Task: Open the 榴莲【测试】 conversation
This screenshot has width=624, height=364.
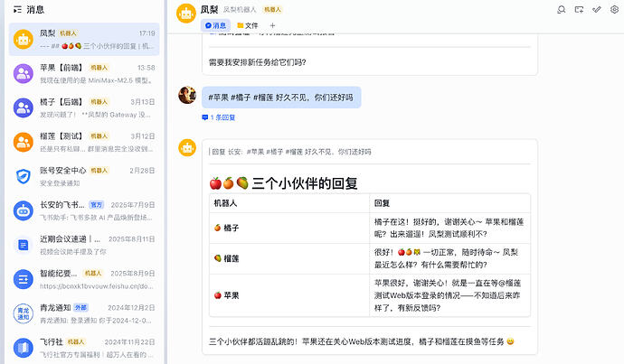Action: click(x=84, y=143)
